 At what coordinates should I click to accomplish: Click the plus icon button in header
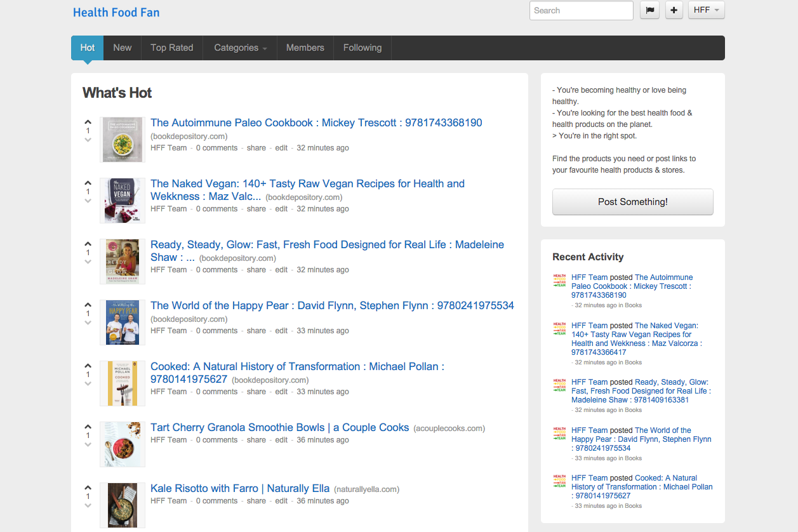pyautogui.click(x=674, y=10)
